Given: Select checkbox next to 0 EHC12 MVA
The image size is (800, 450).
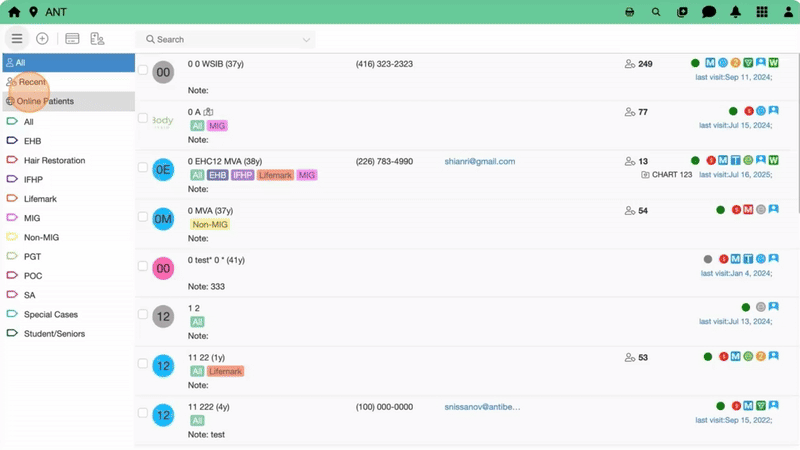Looking at the screenshot, I should [143, 168].
